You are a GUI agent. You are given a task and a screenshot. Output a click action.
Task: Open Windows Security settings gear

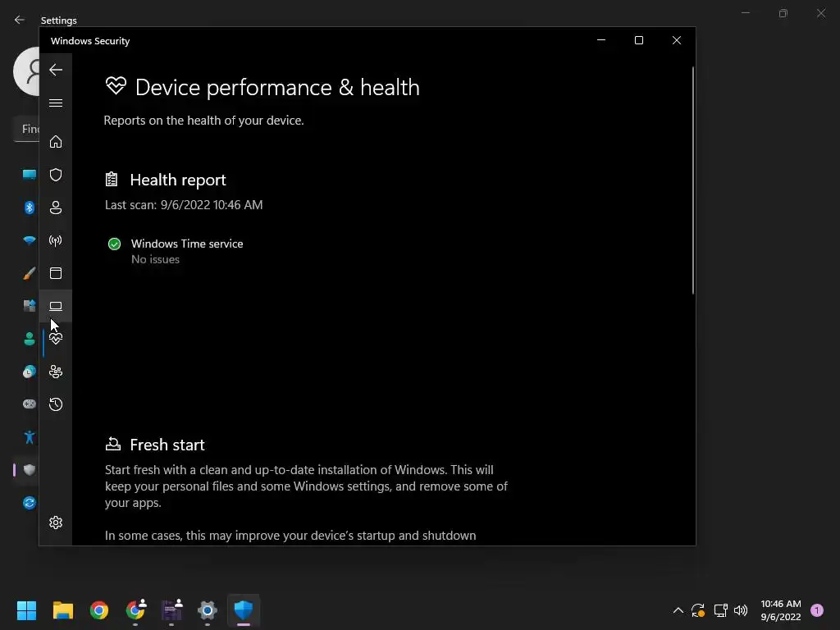(x=56, y=523)
